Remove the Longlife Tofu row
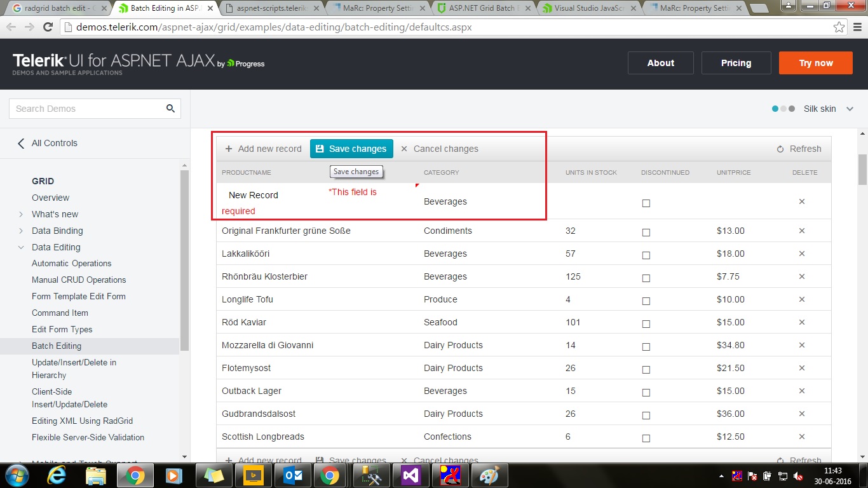Viewport: 868px width, 488px height. pyautogui.click(x=802, y=299)
